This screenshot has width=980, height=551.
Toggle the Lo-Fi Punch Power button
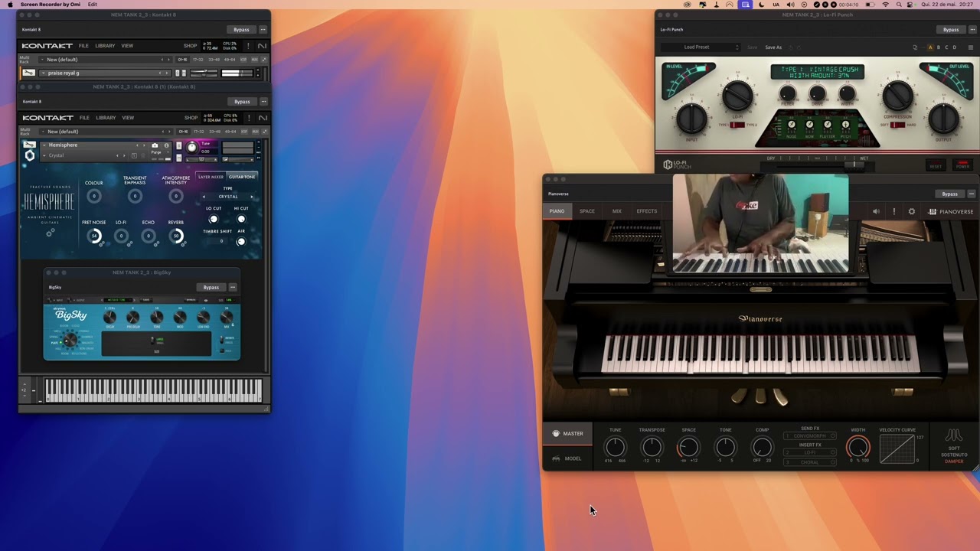point(962,165)
